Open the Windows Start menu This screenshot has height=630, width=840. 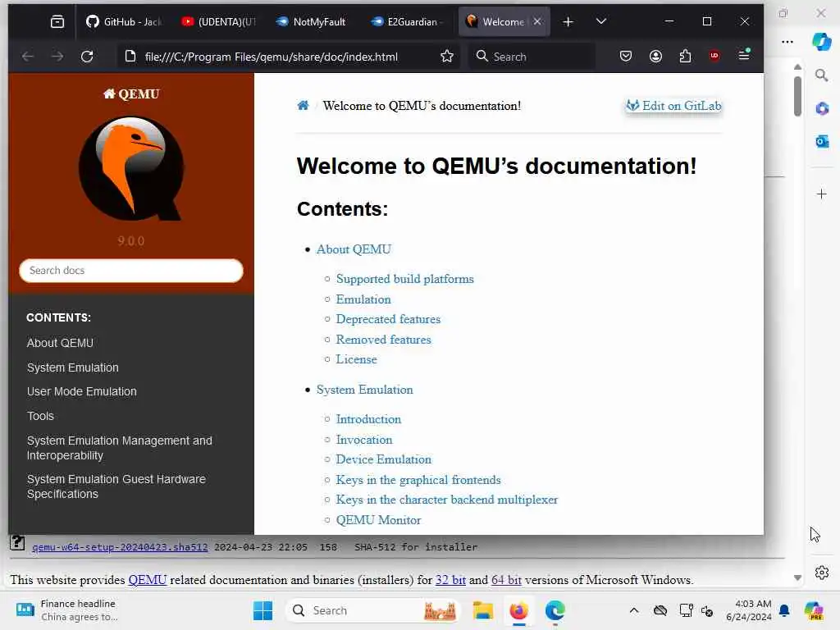[262, 610]
